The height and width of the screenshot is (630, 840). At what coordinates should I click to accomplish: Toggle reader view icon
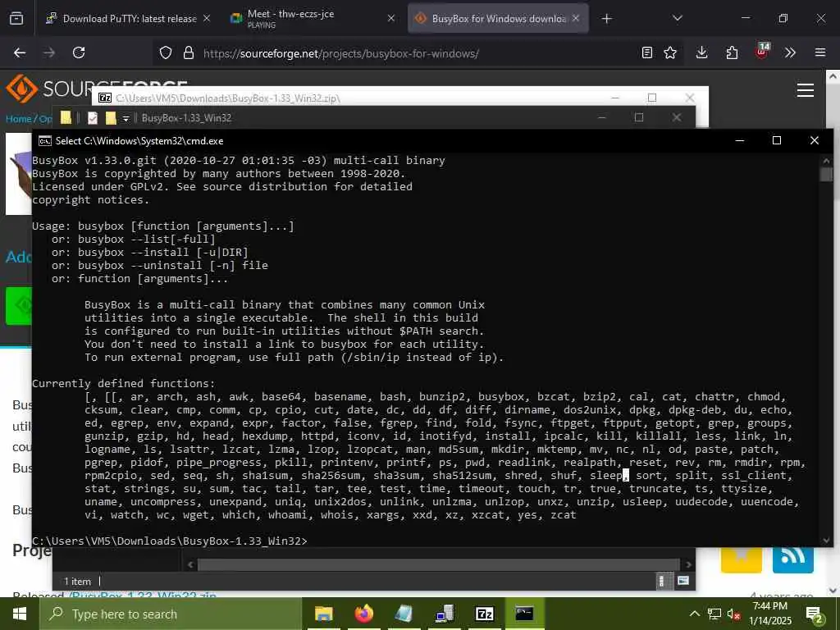(647, 53)
